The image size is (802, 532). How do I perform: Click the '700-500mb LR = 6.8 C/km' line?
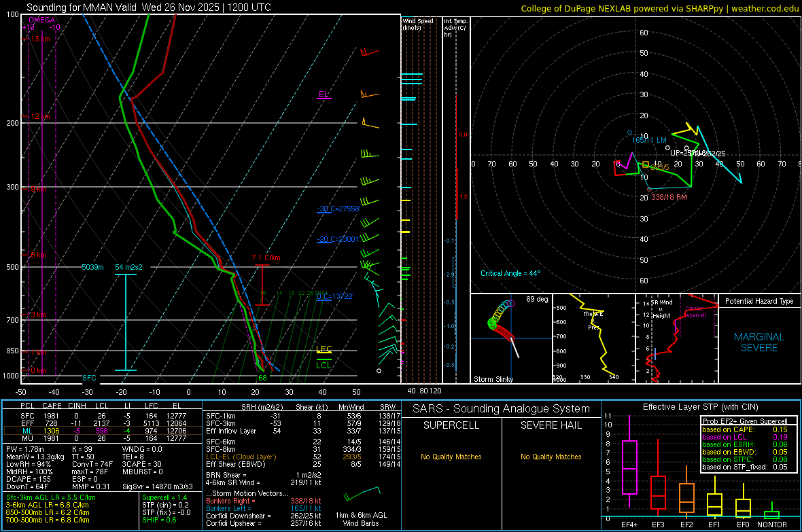pos(48,520)
